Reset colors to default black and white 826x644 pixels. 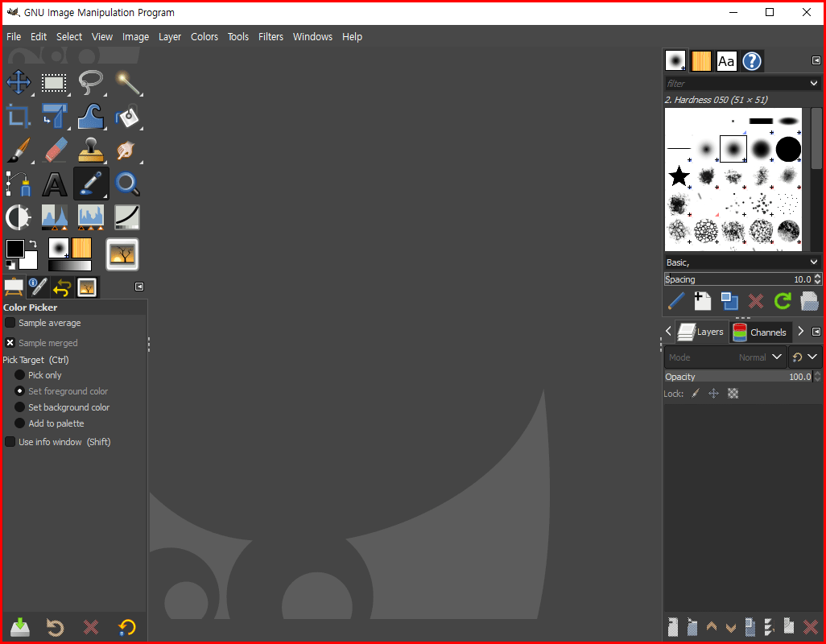pyautogui.click(x=10, y=264)
